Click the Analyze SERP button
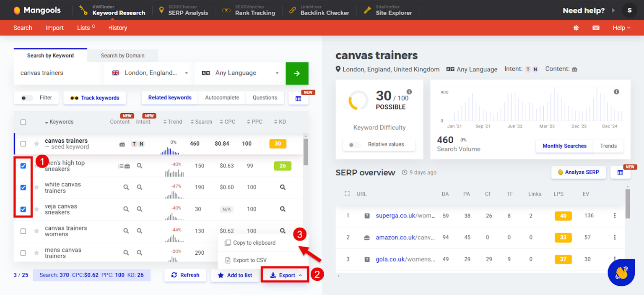Viewport: 644px width, 295px height. [x=579, y=172]
